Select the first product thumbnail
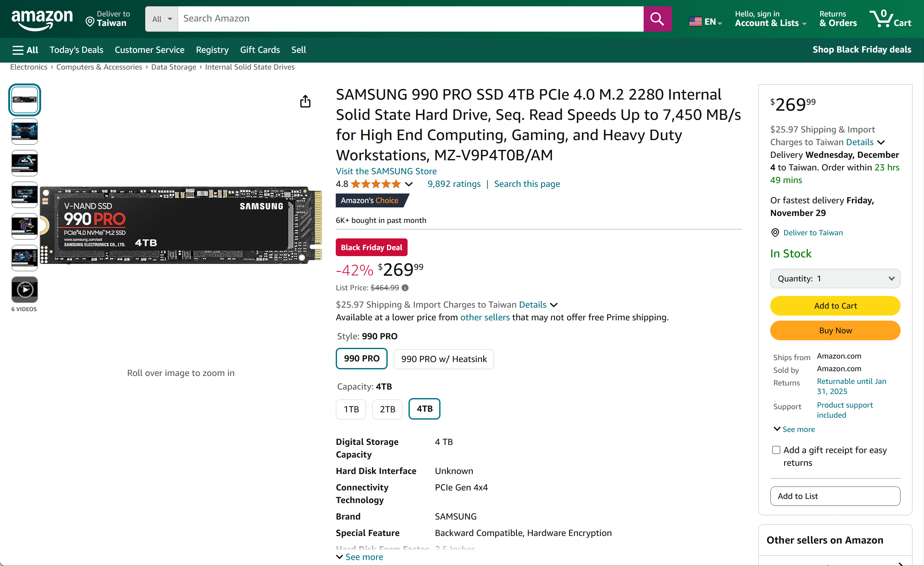This screenshot has width=924, height=566. pyautogui.click(x=25, y=100)
